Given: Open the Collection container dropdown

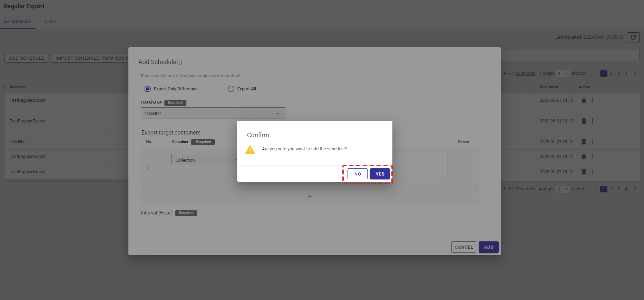Looking at the screenshot, I should [x=204, y=160].
